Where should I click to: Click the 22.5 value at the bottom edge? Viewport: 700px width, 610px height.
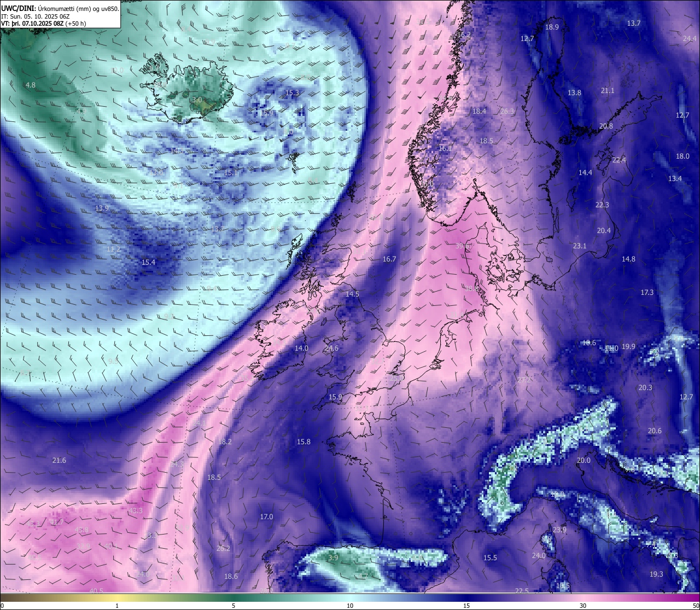pyautogui.click(x=522, y=591)
